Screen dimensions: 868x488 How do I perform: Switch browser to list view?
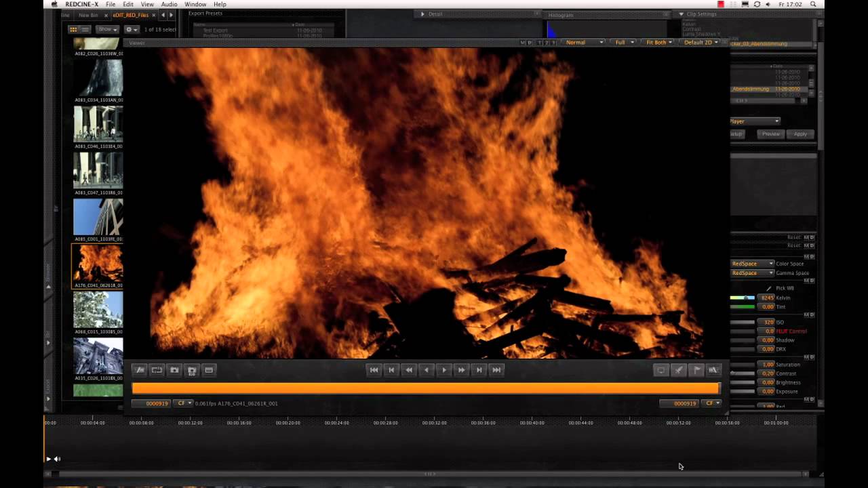85,30
